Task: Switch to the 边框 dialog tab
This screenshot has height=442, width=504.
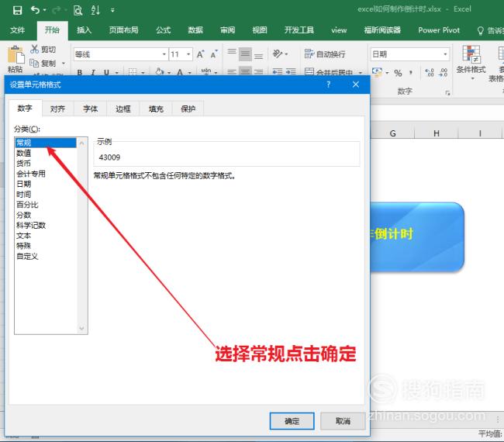Action: (x=123, y=109)
